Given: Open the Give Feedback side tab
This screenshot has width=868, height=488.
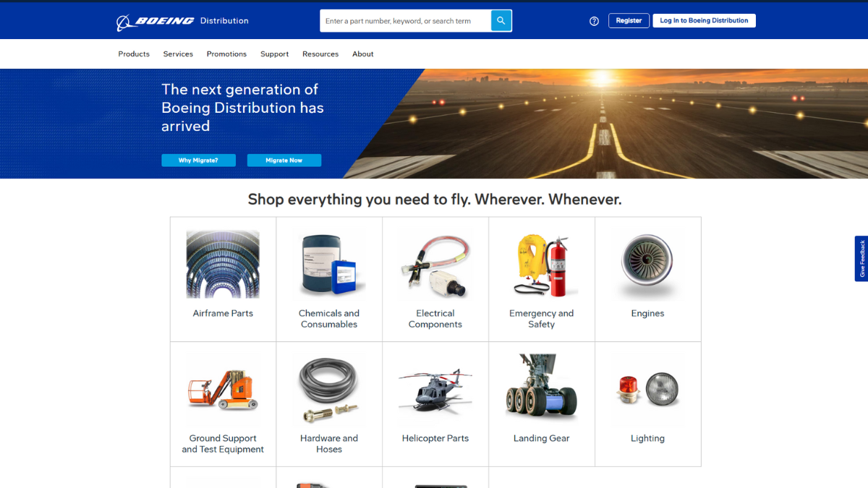Looking at the screenshot, I should click(861, 258).
